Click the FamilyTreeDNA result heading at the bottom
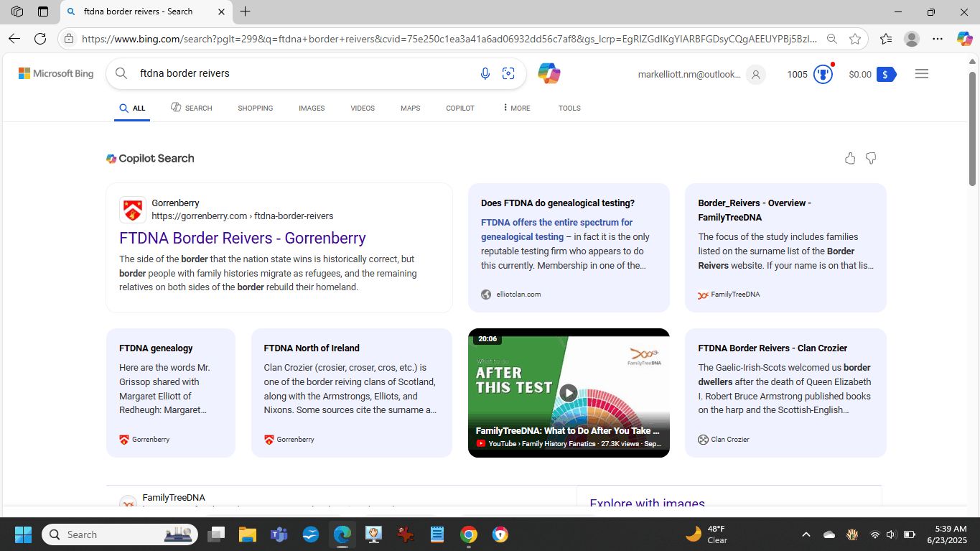Screen dimensions: 980x551 [x=174, y=497]
